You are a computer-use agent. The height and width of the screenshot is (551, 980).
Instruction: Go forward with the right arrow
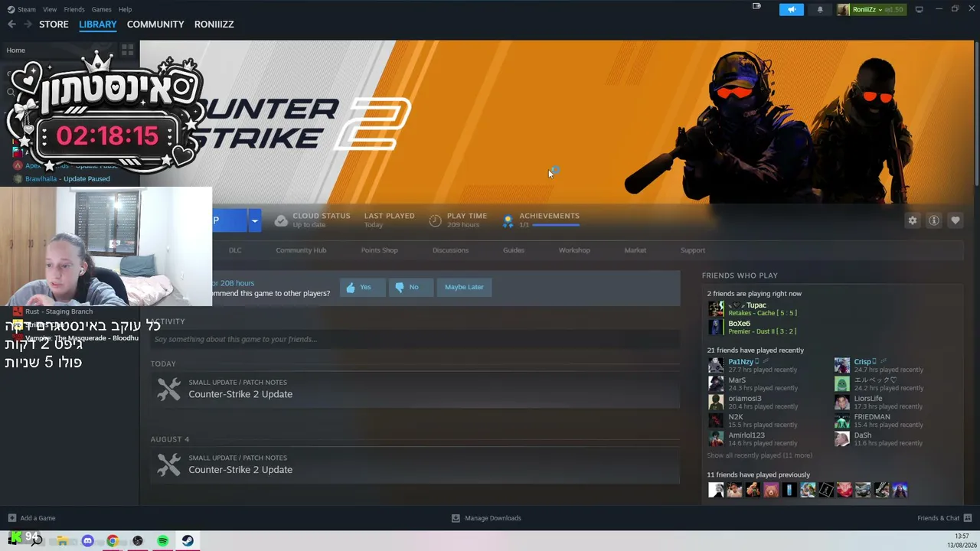point(28,24)
